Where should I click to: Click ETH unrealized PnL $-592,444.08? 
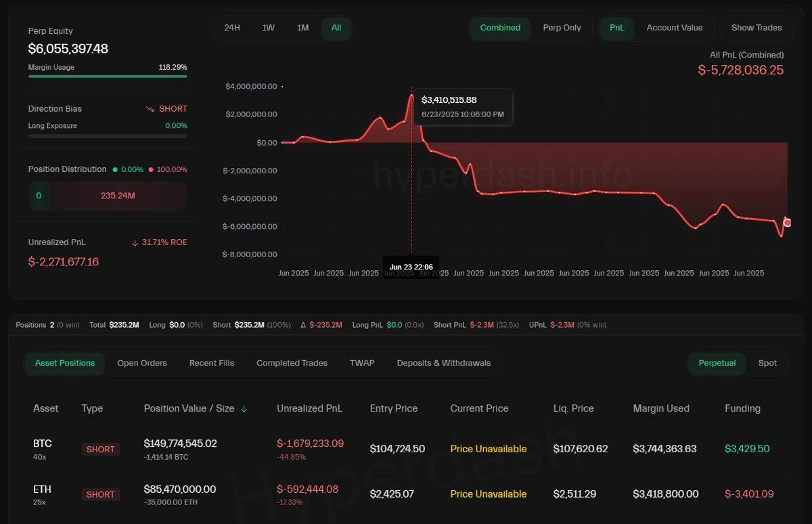(307, 489)
